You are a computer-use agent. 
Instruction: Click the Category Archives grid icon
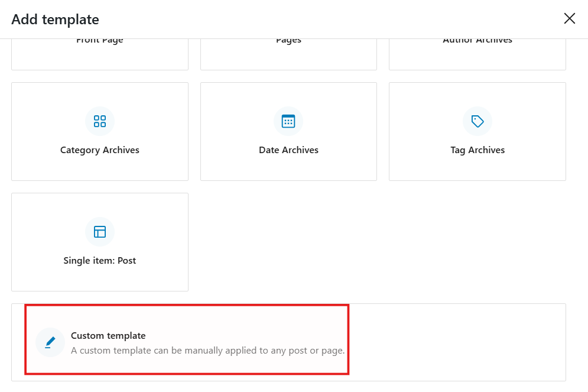point(100,121)
